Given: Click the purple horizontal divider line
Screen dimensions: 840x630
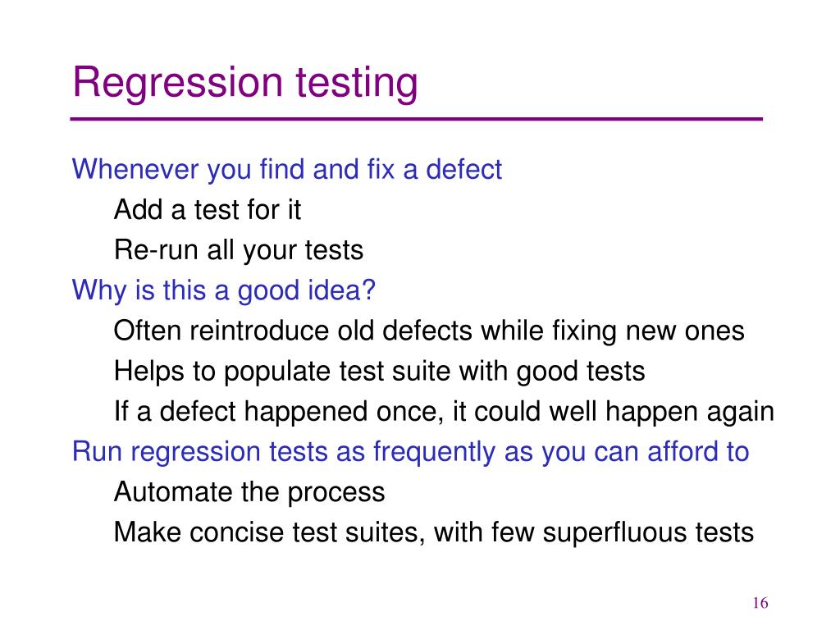Looking at the screenshot, I should (416, 119).
